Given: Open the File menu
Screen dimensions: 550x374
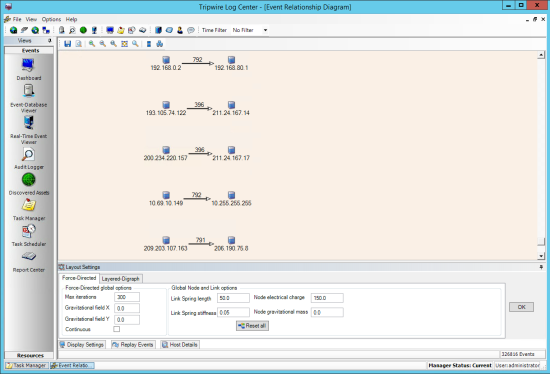Looking at the screenshot, I should coord(16,19).
